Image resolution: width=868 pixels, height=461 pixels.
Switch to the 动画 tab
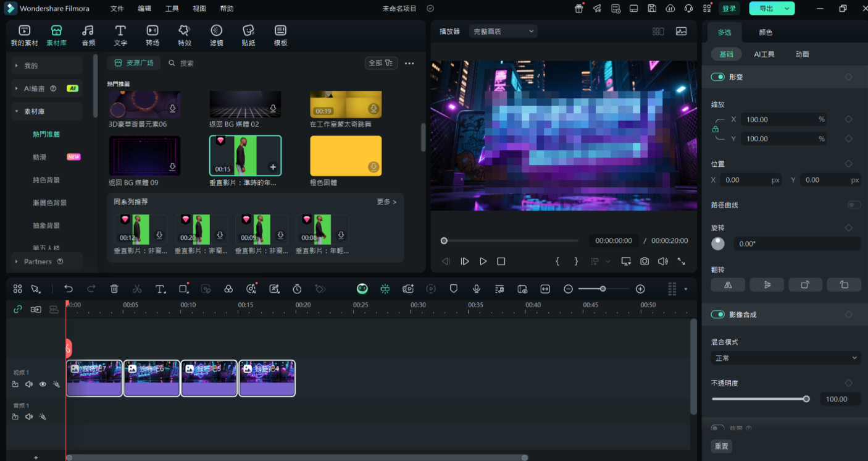[x=802, y=54]
